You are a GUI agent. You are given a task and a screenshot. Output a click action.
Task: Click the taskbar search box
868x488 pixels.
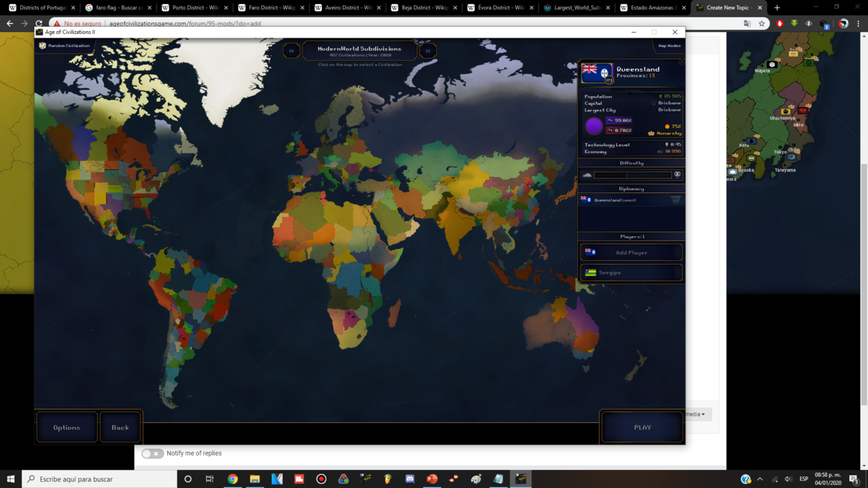coord(100,479)
